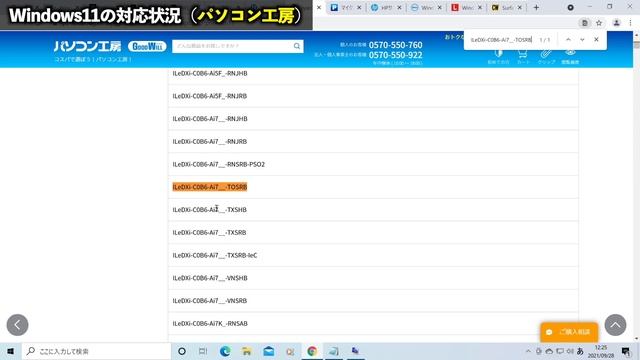Image resolution: width=640 pixels, height=360 pixels.
Task: Select ILeDXi-C086-Ai7__-VNSRB row
Action: (373, 301)
